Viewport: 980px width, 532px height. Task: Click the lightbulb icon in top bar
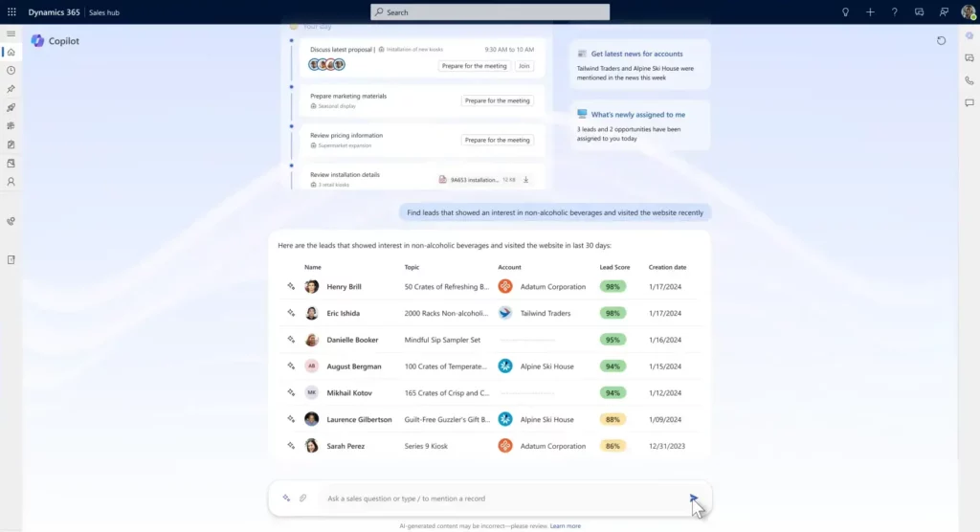click(845, 11)
